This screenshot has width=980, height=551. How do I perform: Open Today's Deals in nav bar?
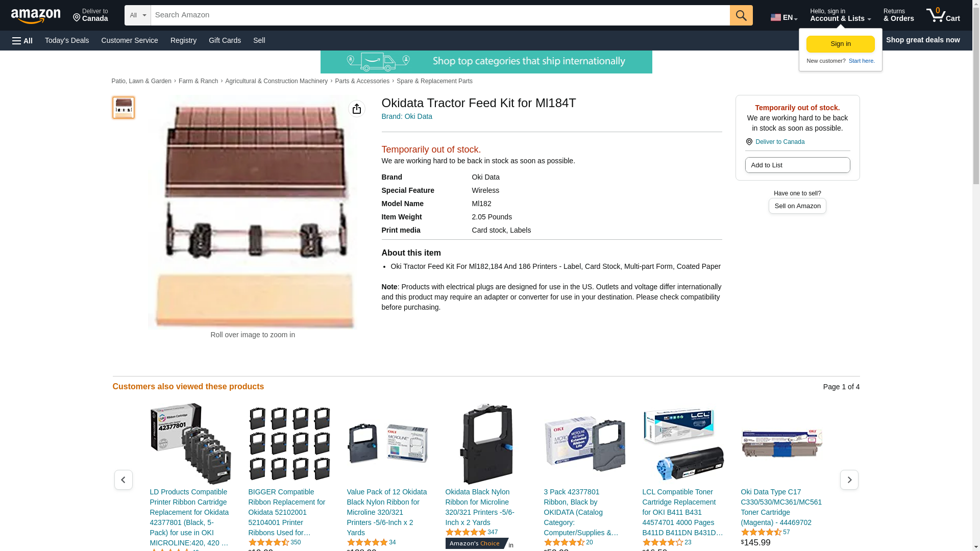click(67, 40)
